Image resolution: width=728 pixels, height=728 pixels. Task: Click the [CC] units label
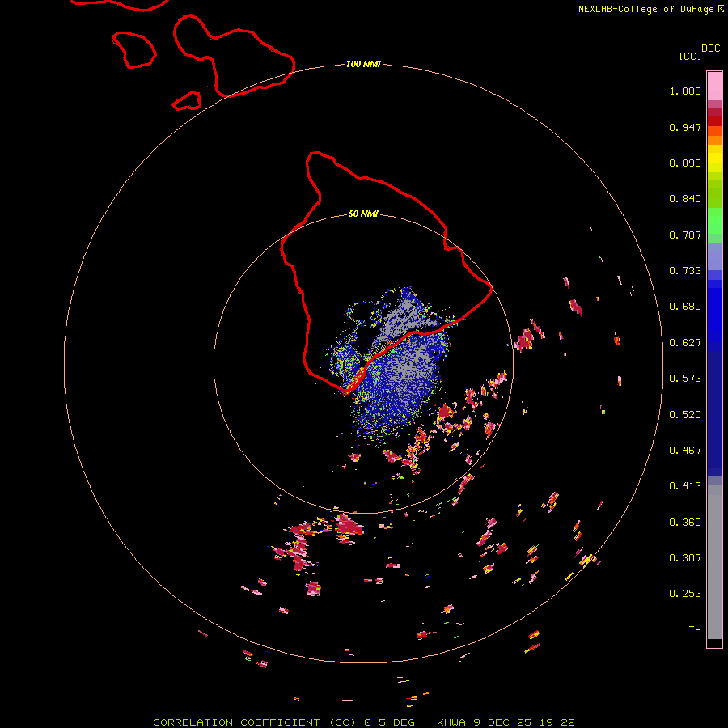(690, 56)
